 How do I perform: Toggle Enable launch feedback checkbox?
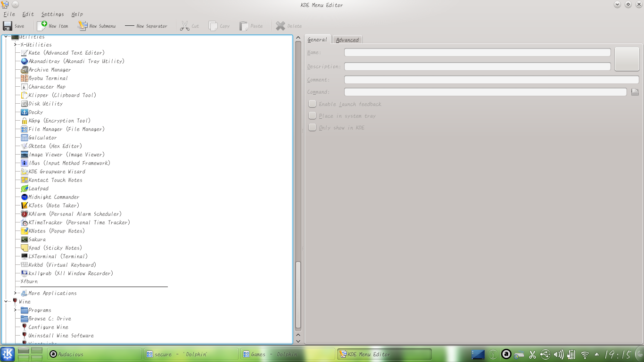click(x=312, y=104)
